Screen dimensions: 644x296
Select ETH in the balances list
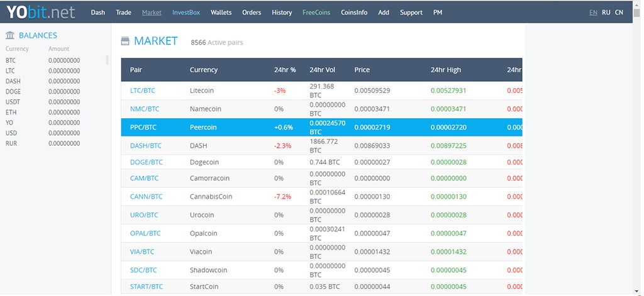(x=10, y=112)
